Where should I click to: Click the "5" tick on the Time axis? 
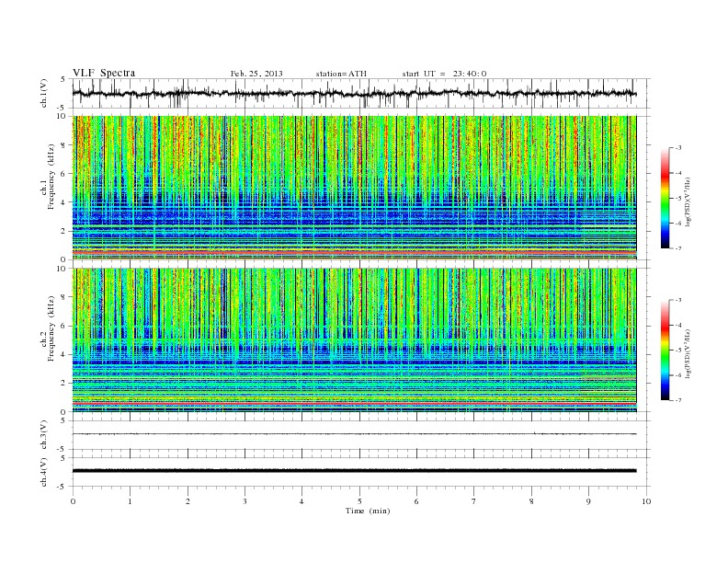359,501
